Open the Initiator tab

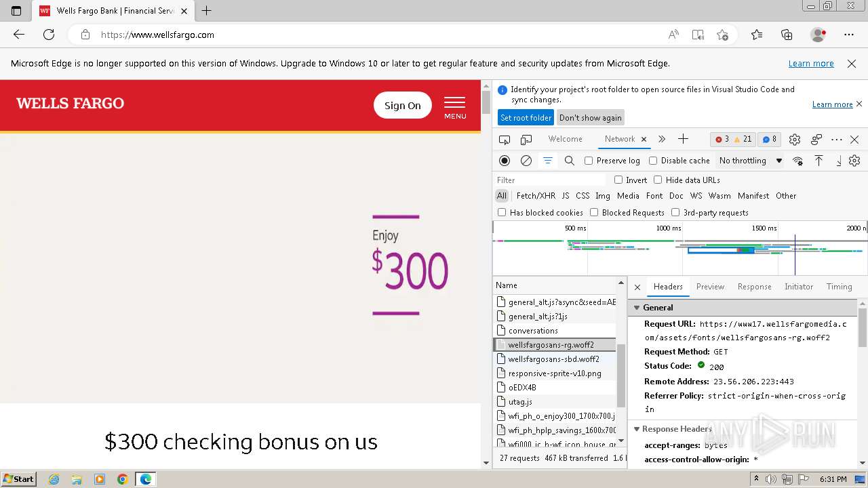[x=799, y=287]
